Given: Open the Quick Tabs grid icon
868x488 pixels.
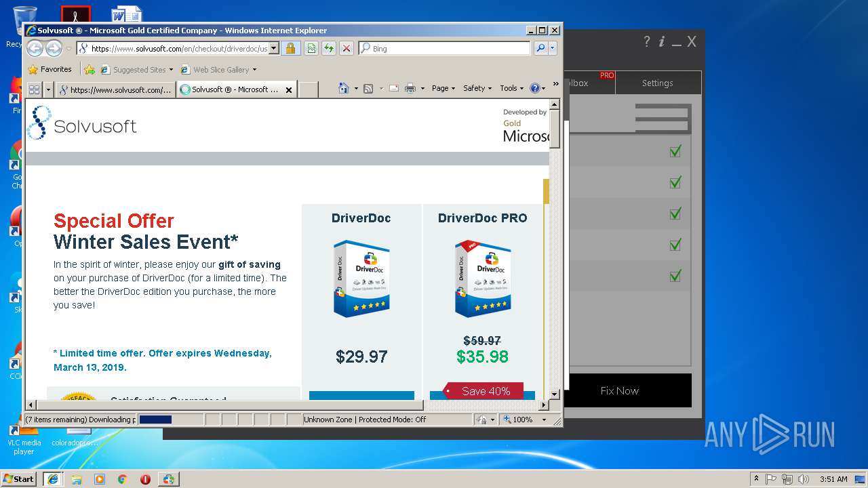Looking at the screenshot, I should click(x=34, y=89).
